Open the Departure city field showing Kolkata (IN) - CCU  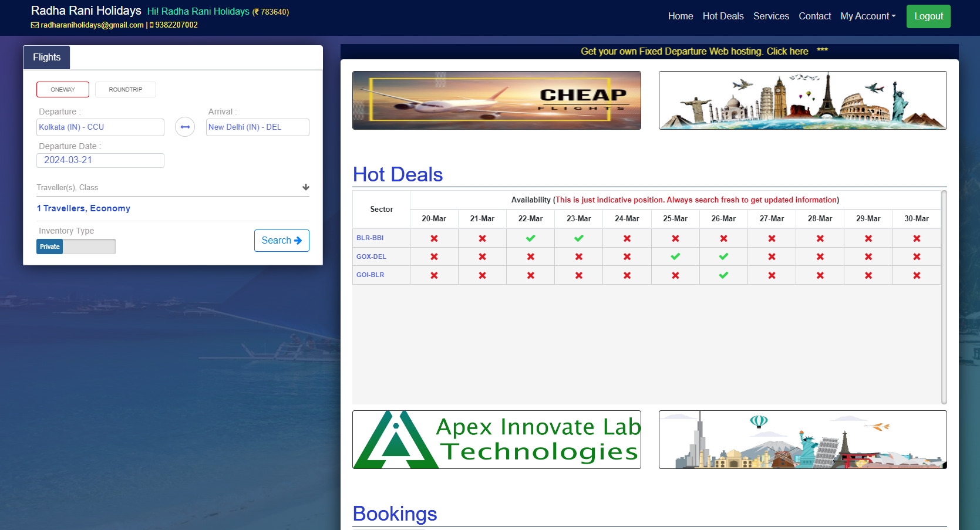click(x=100, y=127)
